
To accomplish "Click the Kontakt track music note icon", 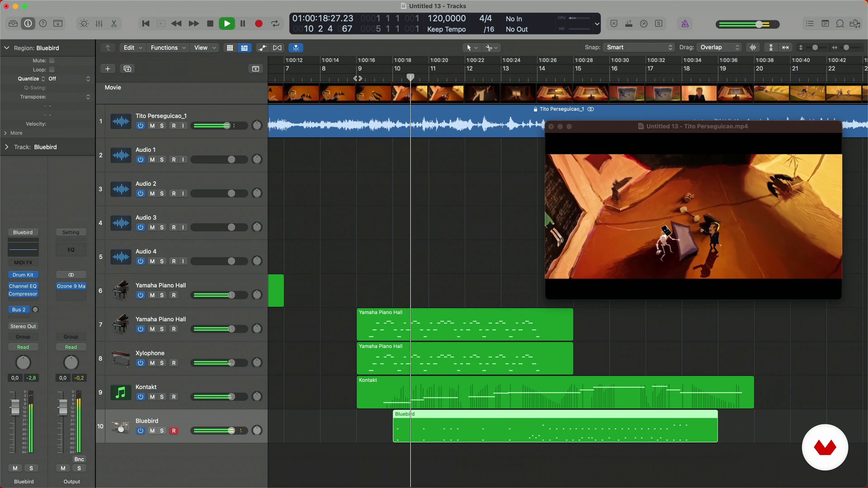I will 121,392.
